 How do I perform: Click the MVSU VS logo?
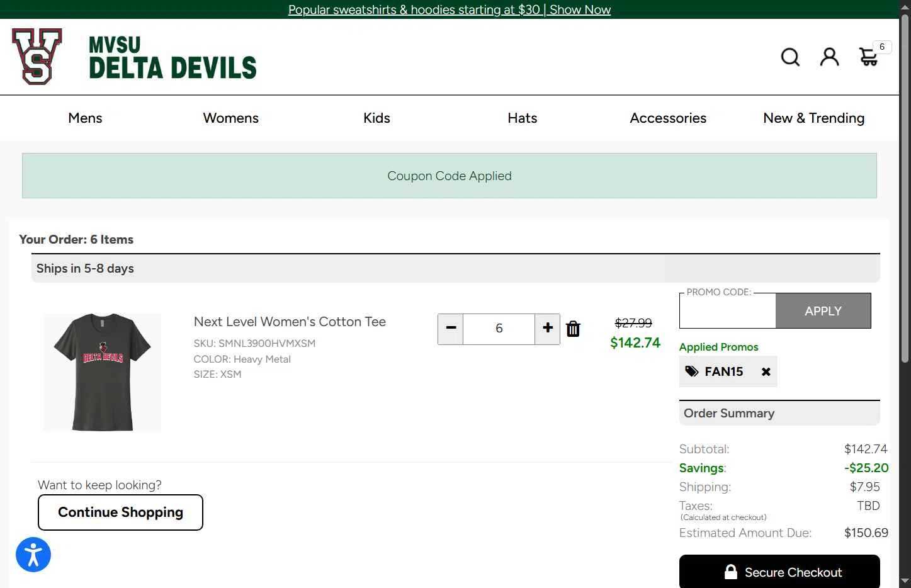37,56
